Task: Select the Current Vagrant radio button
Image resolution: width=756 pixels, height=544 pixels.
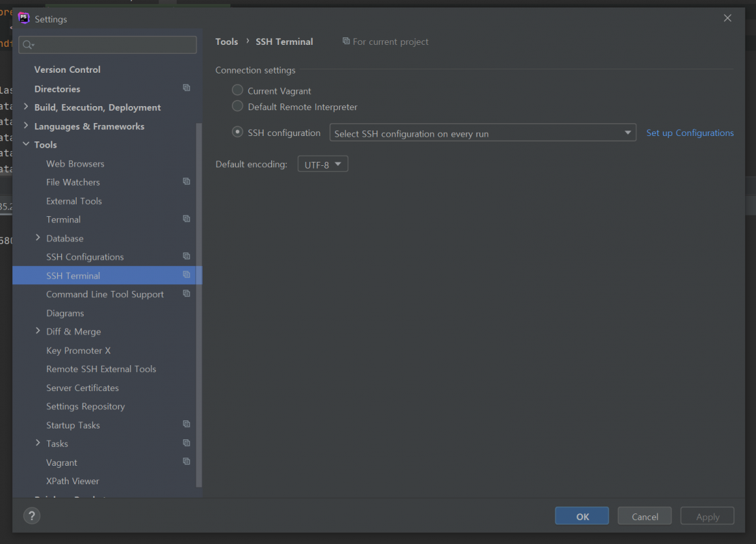Action: tap(237, 90)
